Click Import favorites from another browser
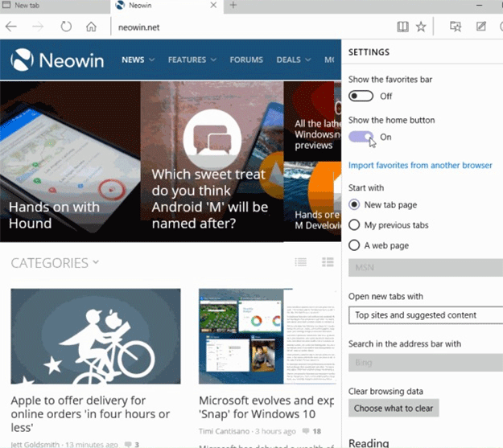Image resolution: width=503 pixels, height=448 pixels. click(x=420, y=165)
